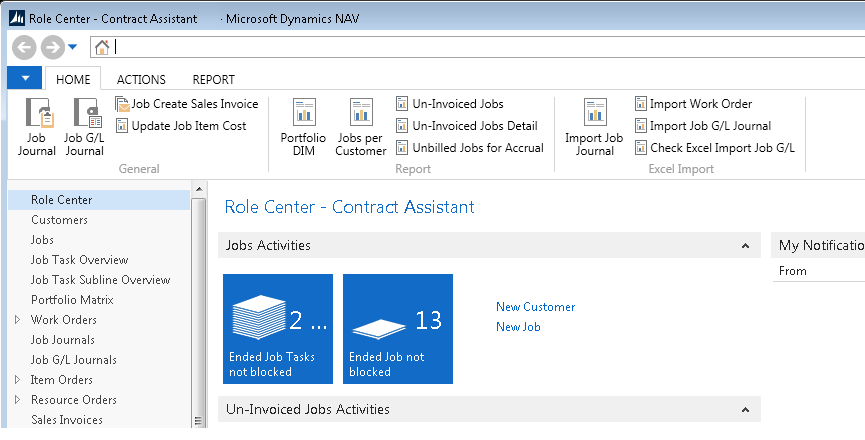Click the navigate Back arrow button
Image resolution: width=865 pixels, height=440 pixels.
pyautogui.click(x=25, y=47)
